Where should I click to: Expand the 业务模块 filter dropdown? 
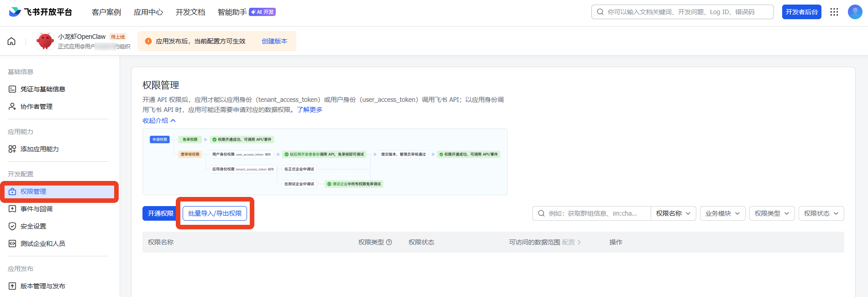[722, 213]
